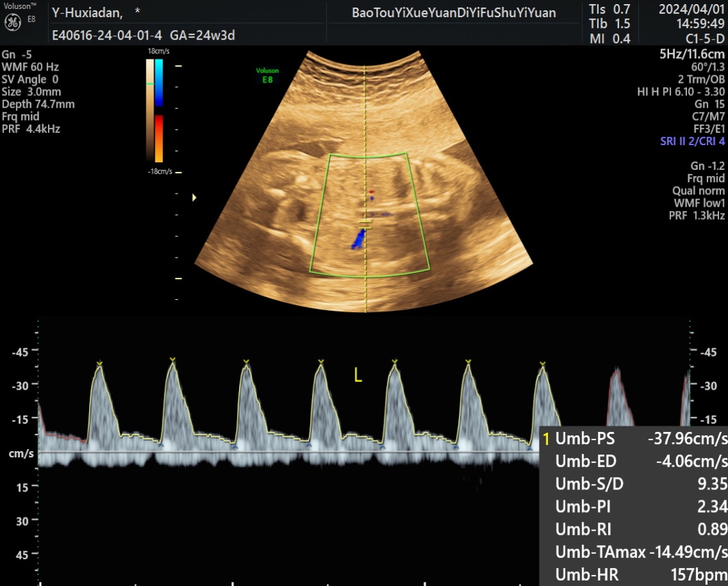
Task: Select the Umb-ED measurement row
Action: click(633, 461)
